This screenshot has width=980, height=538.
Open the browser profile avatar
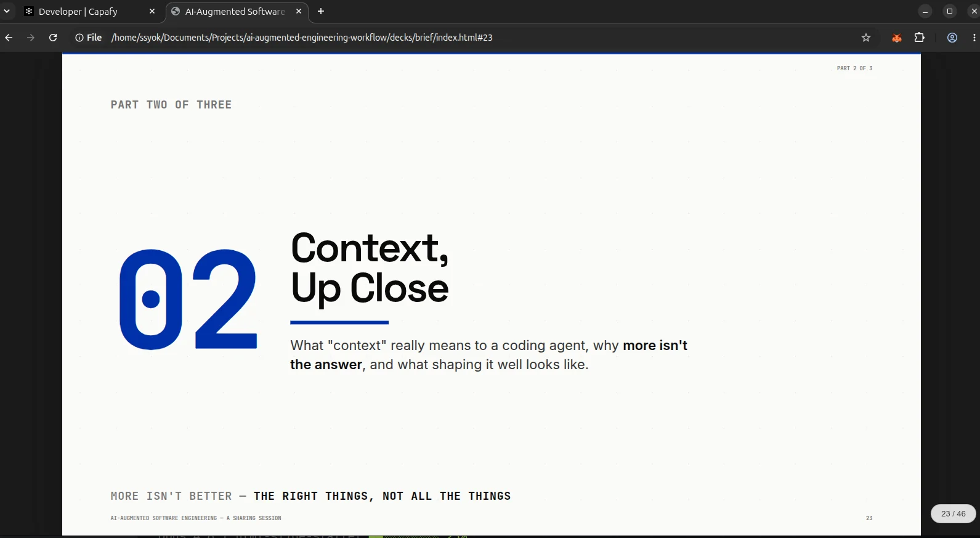click(952, 38)
